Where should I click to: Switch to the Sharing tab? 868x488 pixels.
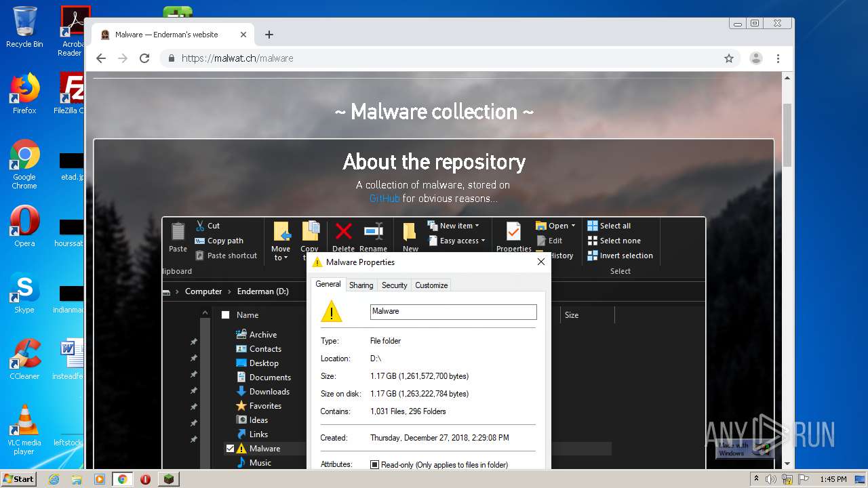pos(361,285)
